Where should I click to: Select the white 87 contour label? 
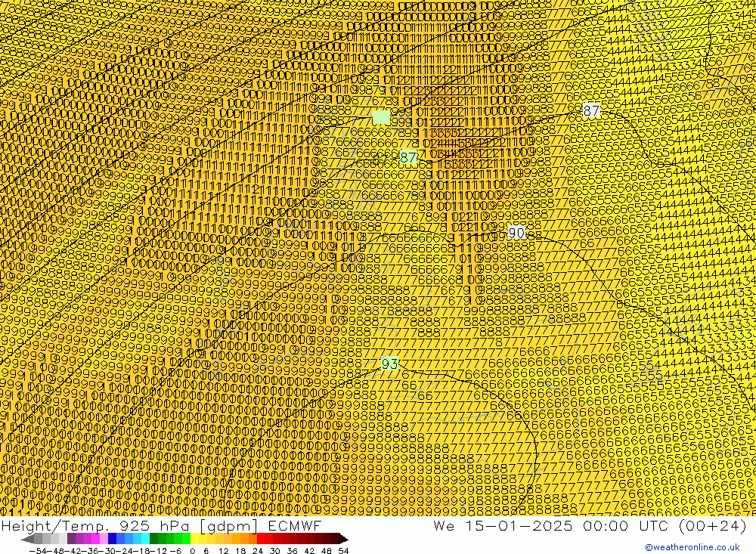coord(592,110)
